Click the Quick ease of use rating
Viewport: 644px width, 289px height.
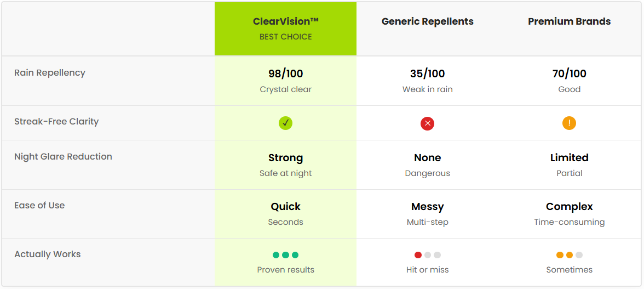tap(285, 207)
